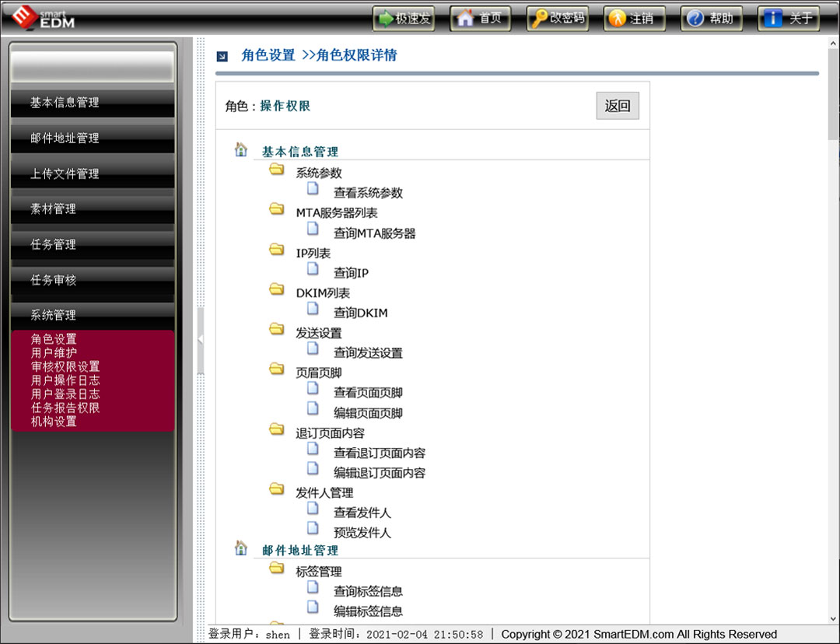Click the smartEDM logo
The width and height of the screenshot is (840, 644).
tap(43, 17)
